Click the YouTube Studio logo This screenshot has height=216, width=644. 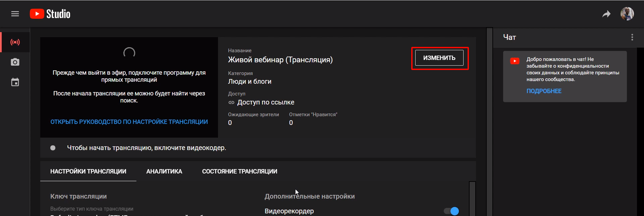[x=50, y=14]
